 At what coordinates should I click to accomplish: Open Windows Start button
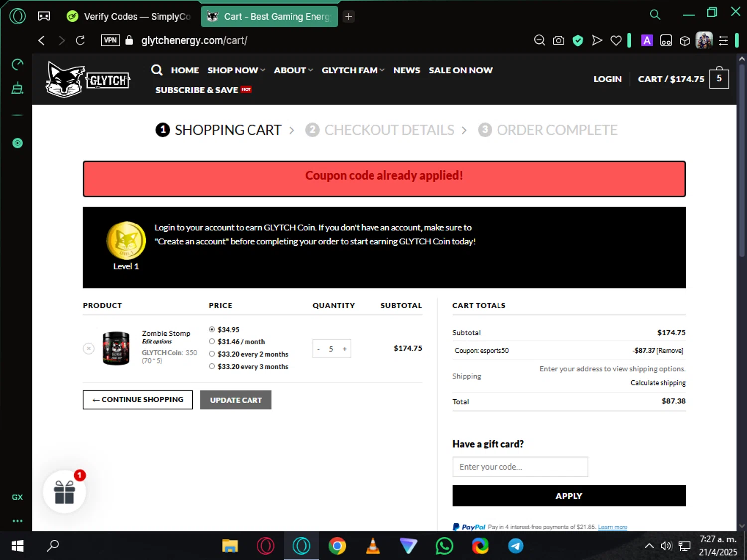17,546
